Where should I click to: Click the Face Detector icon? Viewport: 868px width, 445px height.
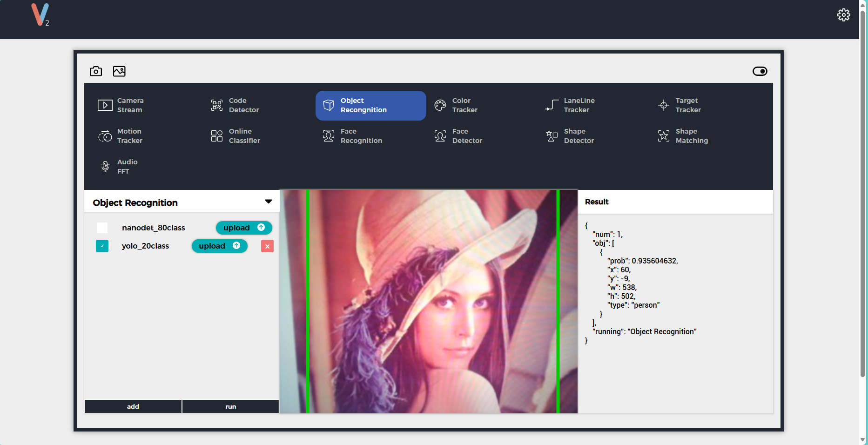click(440, 136)
